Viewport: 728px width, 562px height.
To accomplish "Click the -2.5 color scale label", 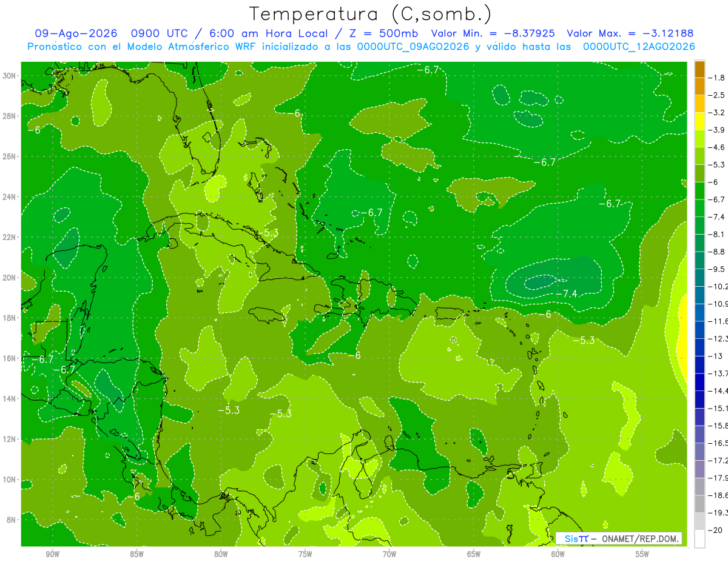I will 718,95.
